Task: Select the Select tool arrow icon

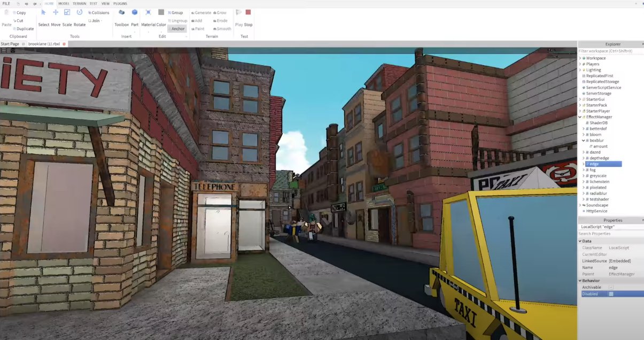Action: [44, 12]
